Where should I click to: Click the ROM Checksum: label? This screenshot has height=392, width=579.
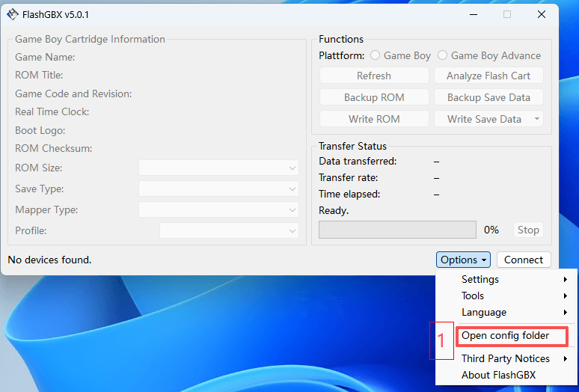54,148
